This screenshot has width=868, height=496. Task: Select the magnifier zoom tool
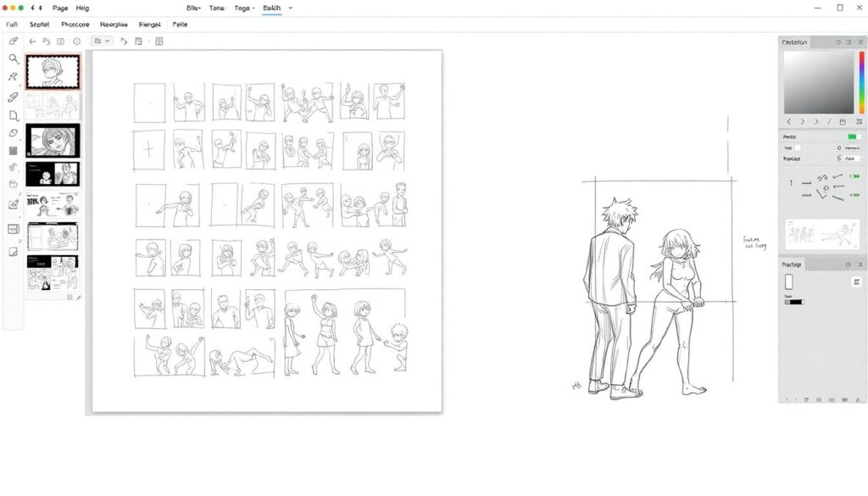[x=14, y=59]
